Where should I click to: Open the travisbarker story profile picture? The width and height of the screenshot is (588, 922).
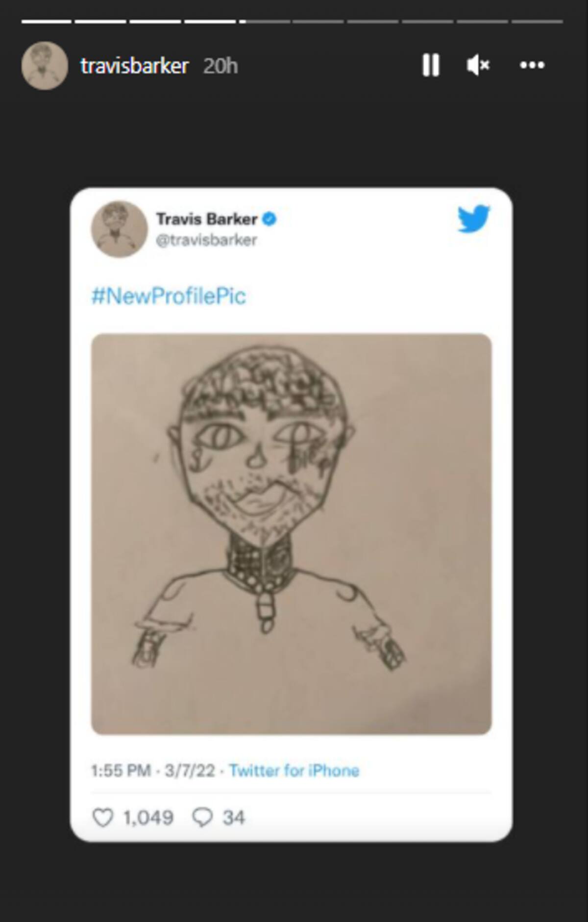click(45, 65)
